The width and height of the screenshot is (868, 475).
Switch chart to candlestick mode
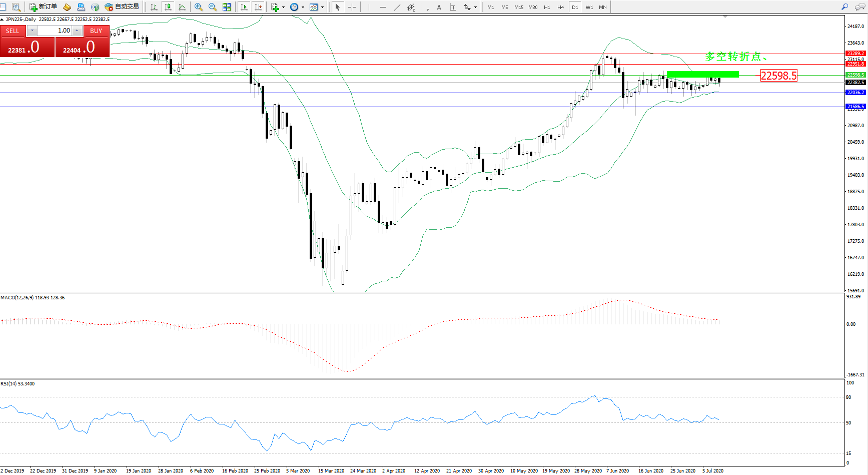pos(168,7)
